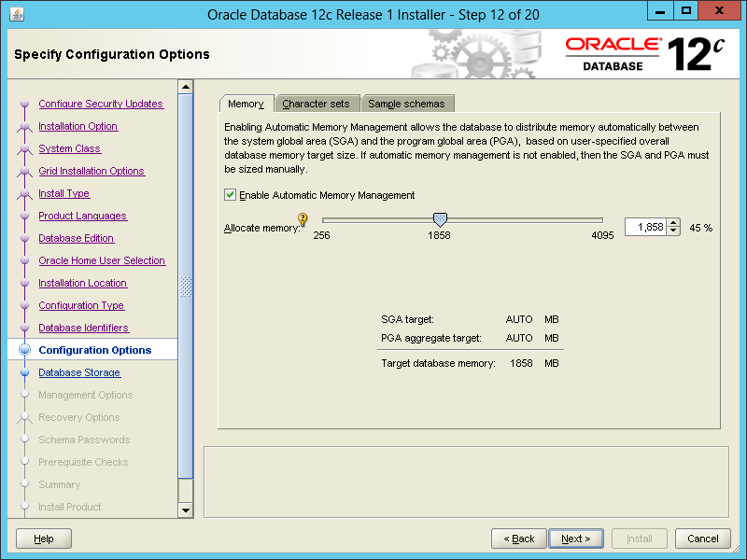Screen dimensions: 747x560
Task: Click the Cancel button
Action: tap(703, 539)
